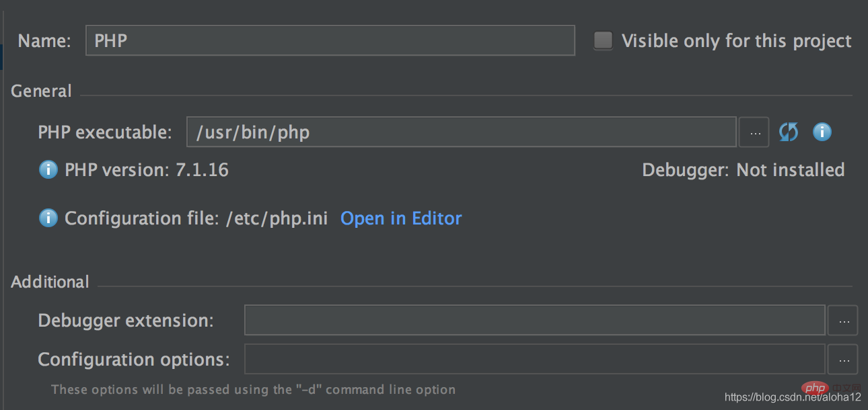
Task: Open the Configuration options editor dialog
Action: (843, 360)
